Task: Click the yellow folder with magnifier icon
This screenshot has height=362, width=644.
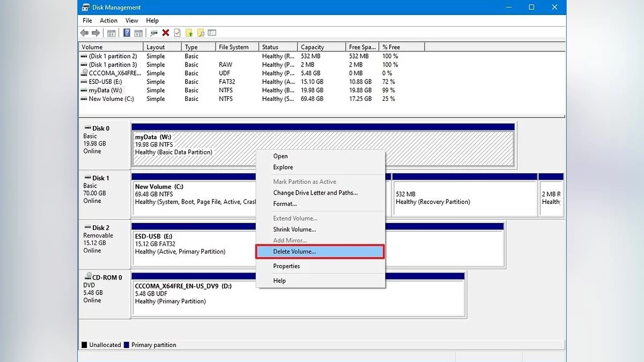Action: [201, 33]
